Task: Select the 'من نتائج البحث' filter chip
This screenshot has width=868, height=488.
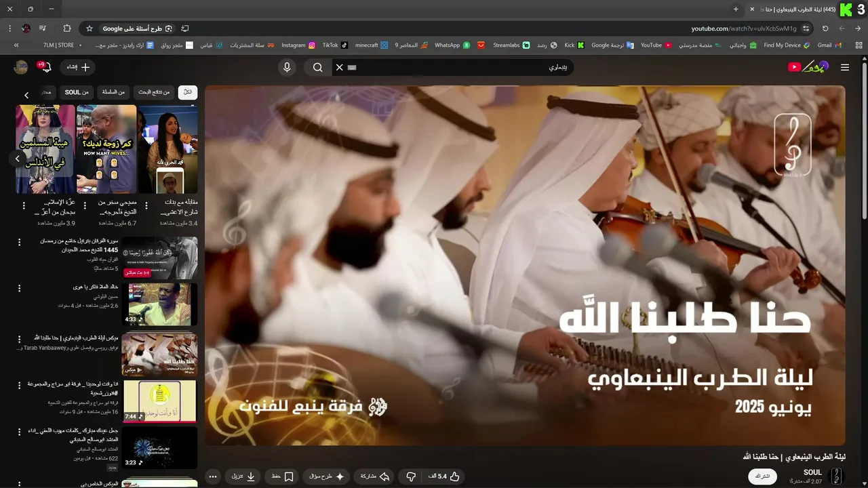Action: 154,92
